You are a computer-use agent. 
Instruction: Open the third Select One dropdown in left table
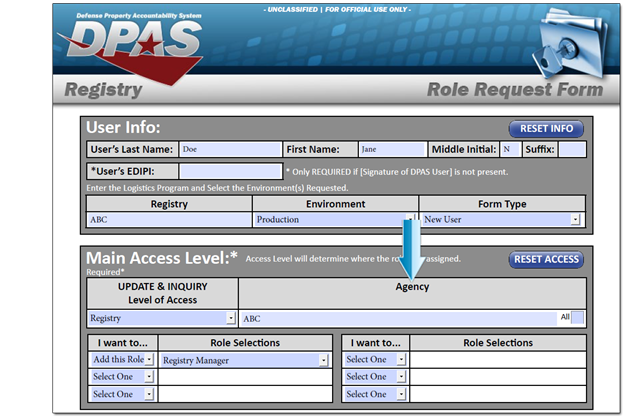click(x=122, y=394)
